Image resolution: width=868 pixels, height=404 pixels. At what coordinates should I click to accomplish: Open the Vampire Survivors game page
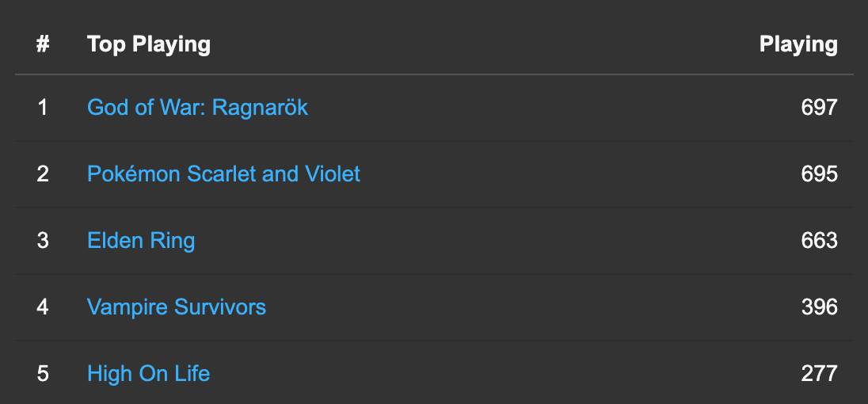[x=177, y=307]
